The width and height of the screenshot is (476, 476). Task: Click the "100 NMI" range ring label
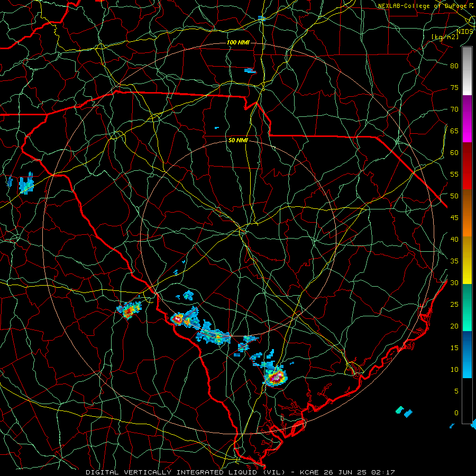(239, 42)
